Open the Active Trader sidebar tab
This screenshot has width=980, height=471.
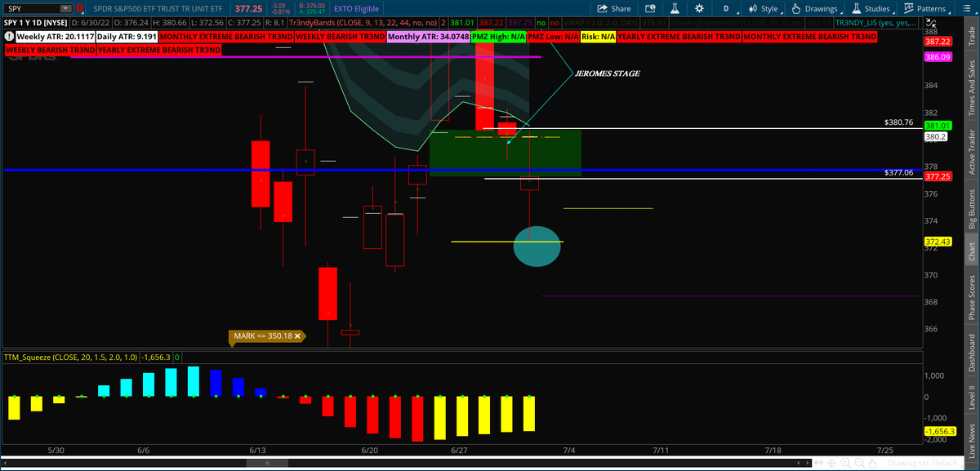(x=972, y=152)
